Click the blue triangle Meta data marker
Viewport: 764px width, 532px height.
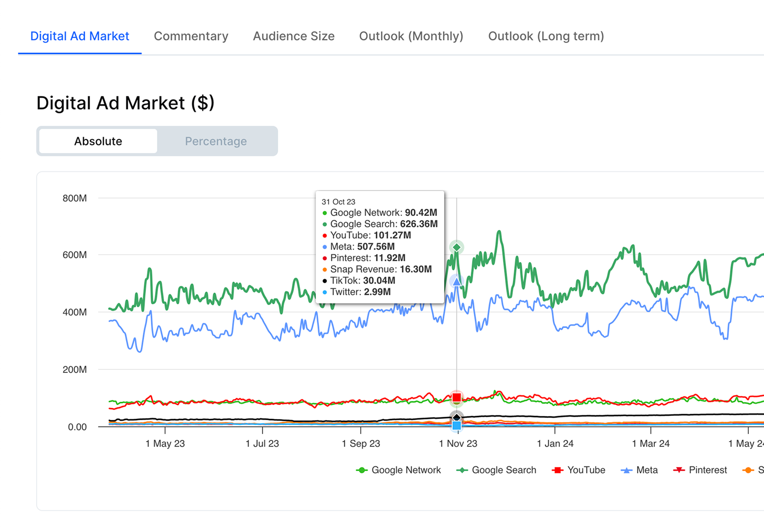457,282
